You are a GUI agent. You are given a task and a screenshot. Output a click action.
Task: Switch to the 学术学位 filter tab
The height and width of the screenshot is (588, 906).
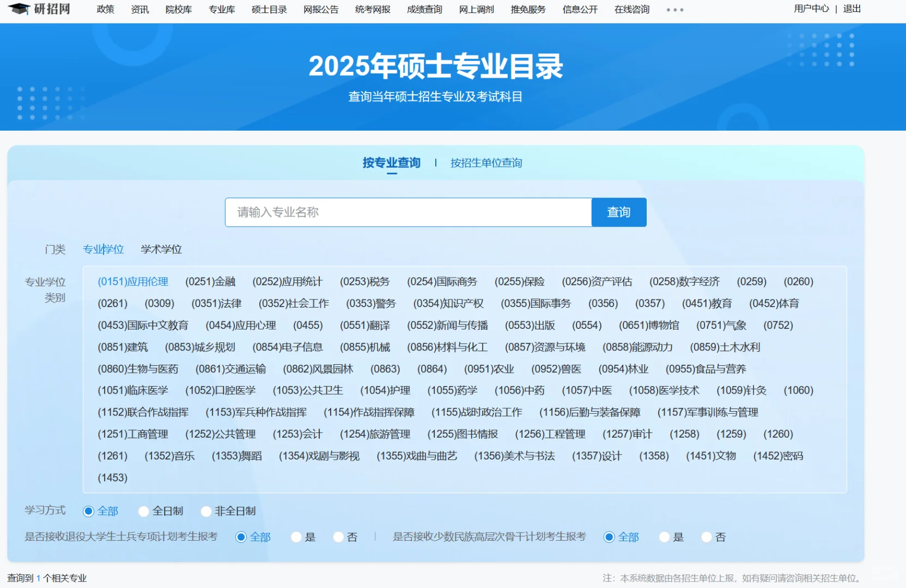(x=161, y=249)
